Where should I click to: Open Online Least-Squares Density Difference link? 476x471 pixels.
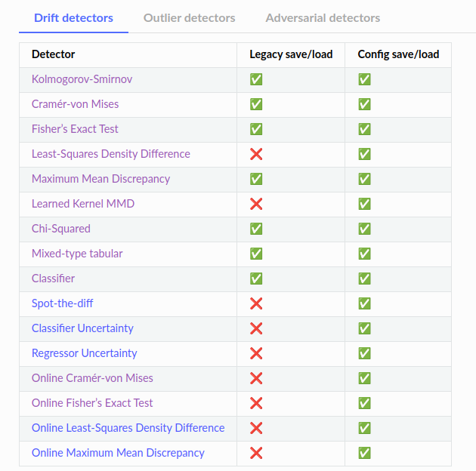(x=128, y=428)
